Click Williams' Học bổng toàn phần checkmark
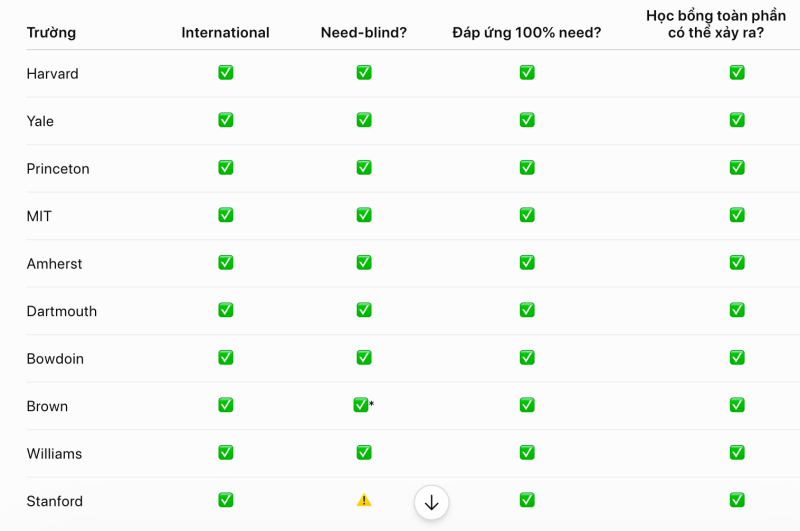The image size is (800, 531). (x=737, y=452)
